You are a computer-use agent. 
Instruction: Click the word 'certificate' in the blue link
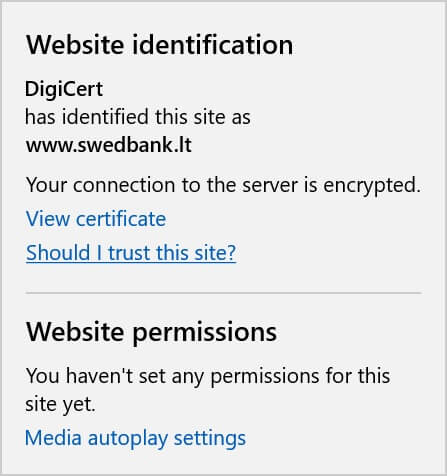click(x=121, y=219)
